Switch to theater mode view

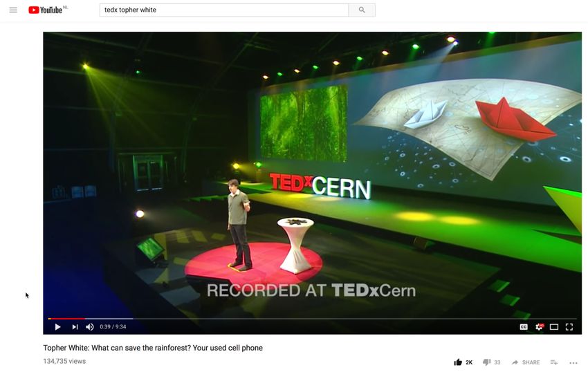(554, 327)
